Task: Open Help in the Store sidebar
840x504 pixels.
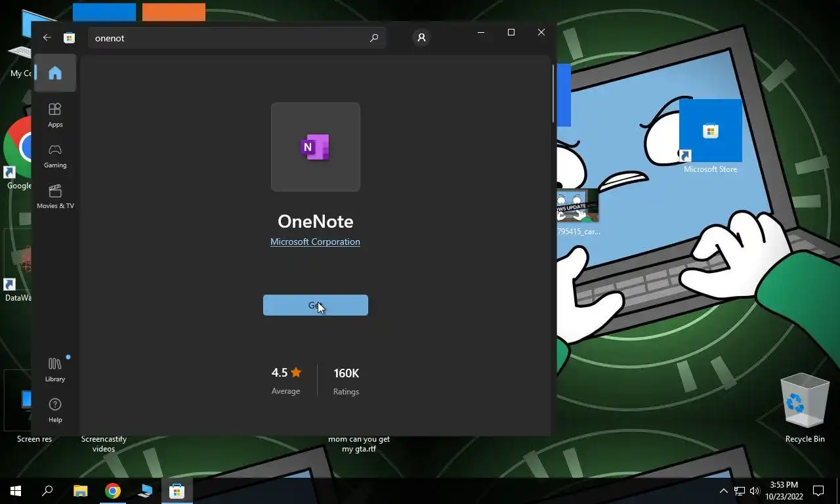Action: pos(55,410)
